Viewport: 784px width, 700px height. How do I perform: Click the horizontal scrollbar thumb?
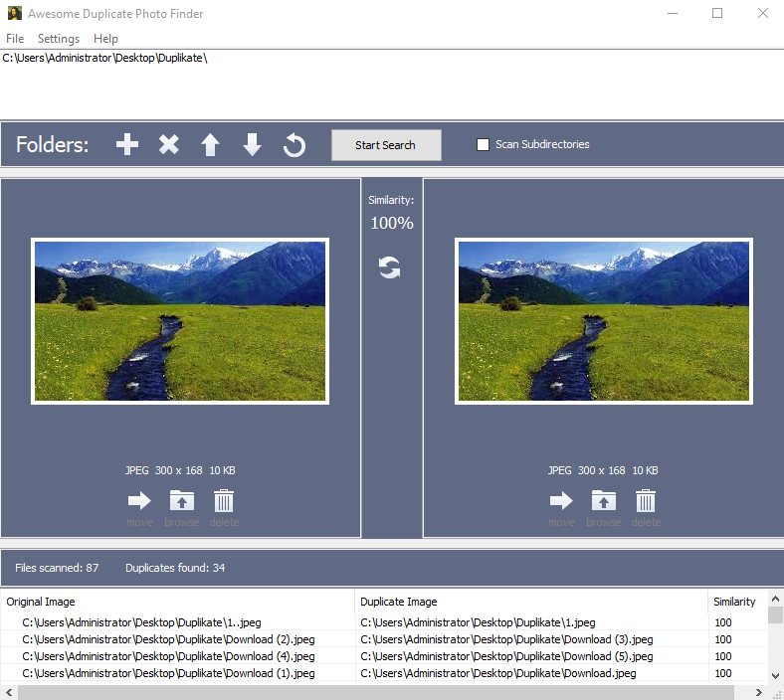376,692
